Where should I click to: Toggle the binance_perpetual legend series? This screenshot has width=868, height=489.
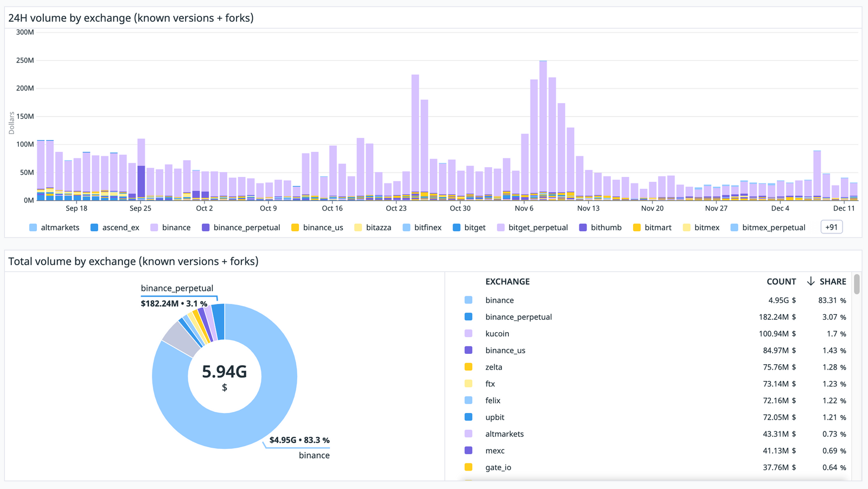241,227
